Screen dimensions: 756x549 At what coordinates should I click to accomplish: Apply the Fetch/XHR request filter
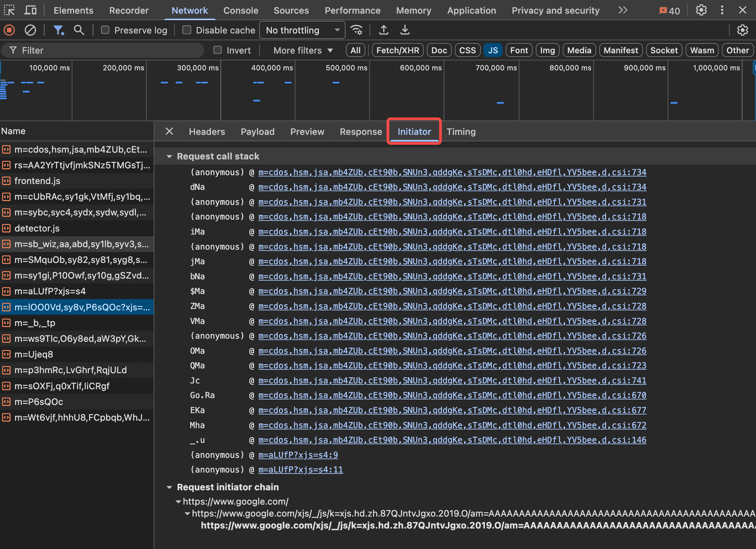coord(397,50)
